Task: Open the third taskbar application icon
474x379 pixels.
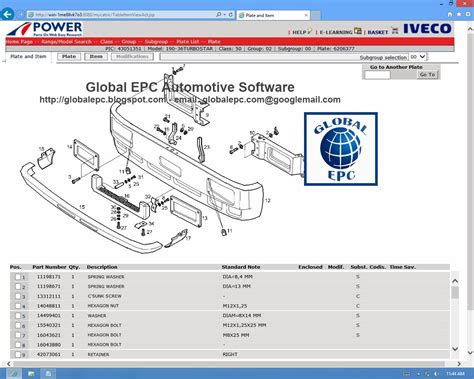Action: (x=48, y=374)
